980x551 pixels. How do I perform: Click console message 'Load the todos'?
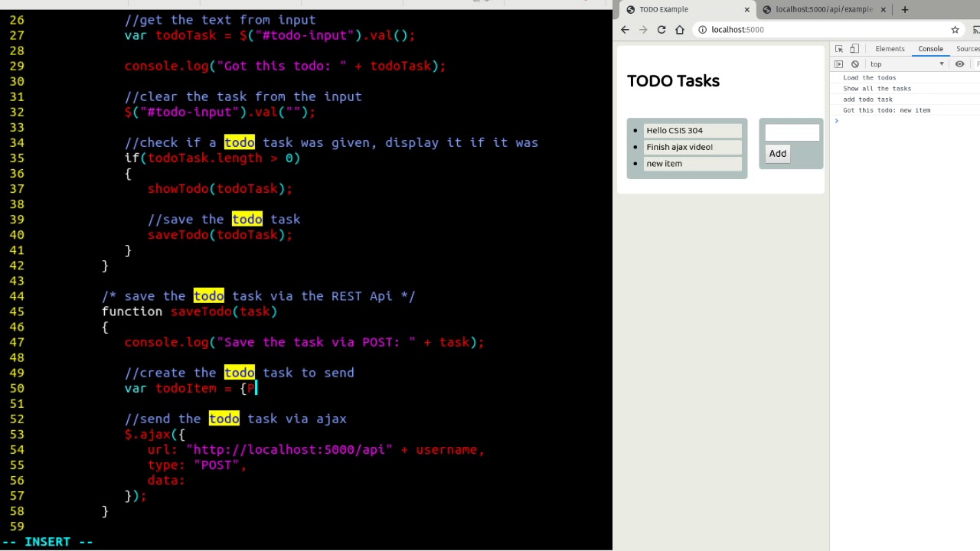869,78
